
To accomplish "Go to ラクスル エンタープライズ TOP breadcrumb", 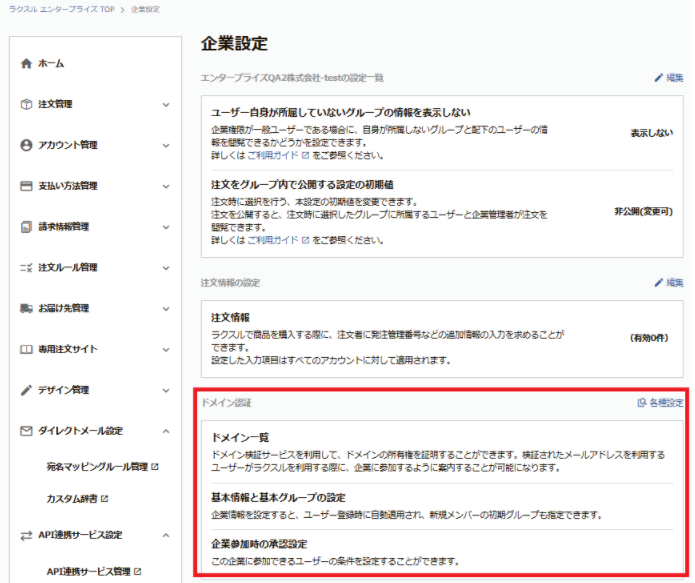I will [x=62, y=9].
